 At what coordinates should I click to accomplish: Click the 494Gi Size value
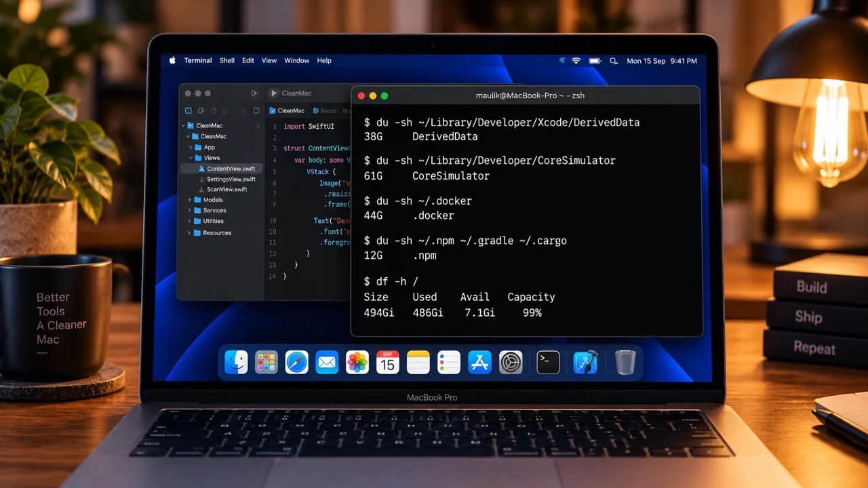point(379,313)
